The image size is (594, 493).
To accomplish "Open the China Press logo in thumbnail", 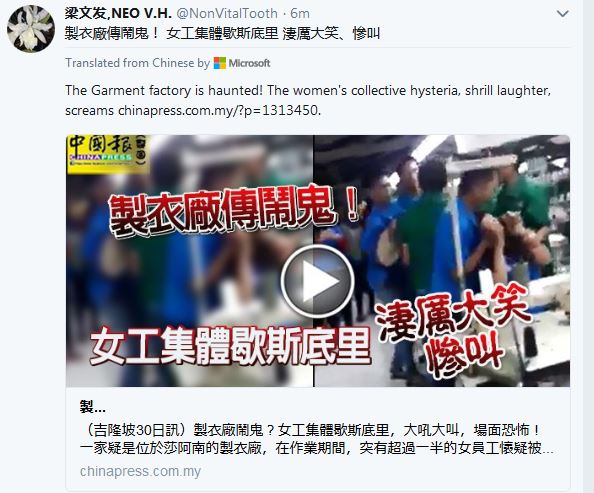I will pyautogui.click(x=108, y=155).
